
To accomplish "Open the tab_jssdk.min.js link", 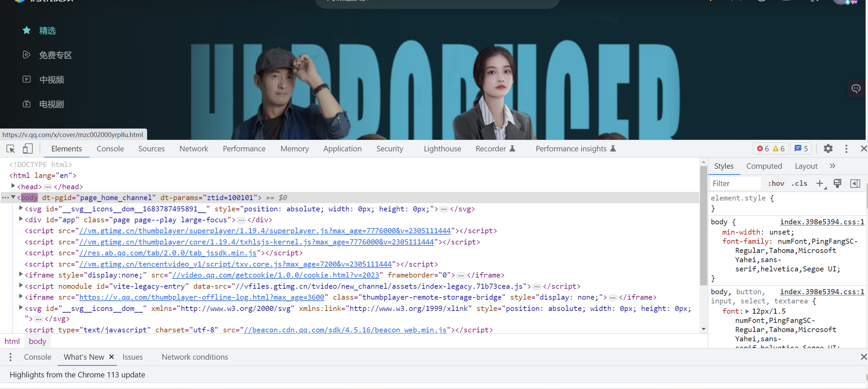I will [168, 253].
